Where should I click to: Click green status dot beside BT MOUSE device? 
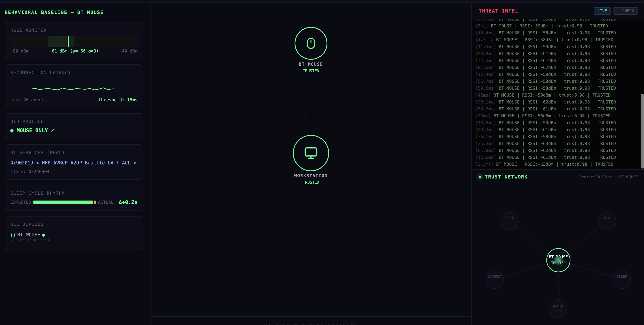click(x=43, y=235)
